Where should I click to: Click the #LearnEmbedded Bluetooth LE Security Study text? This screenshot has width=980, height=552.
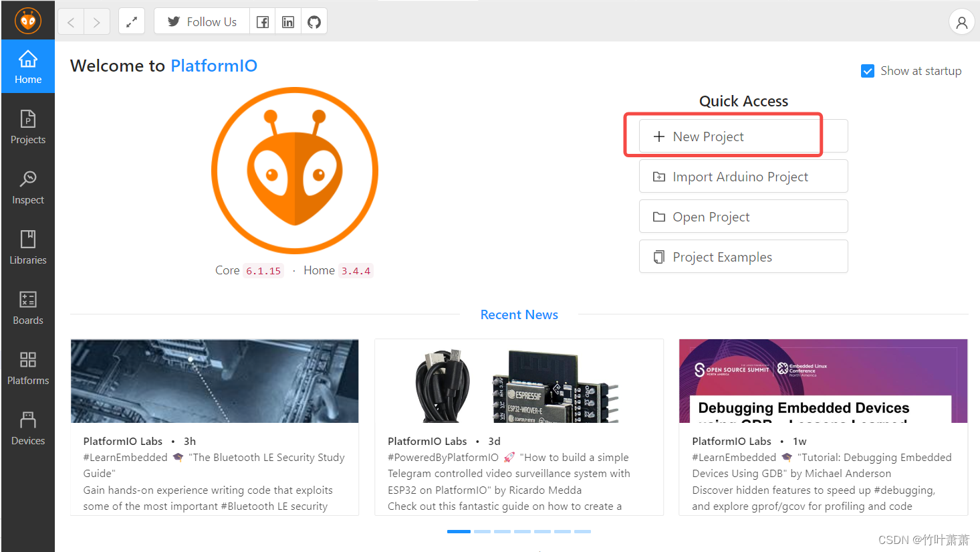pyautogui.click(x=214, y=466)
